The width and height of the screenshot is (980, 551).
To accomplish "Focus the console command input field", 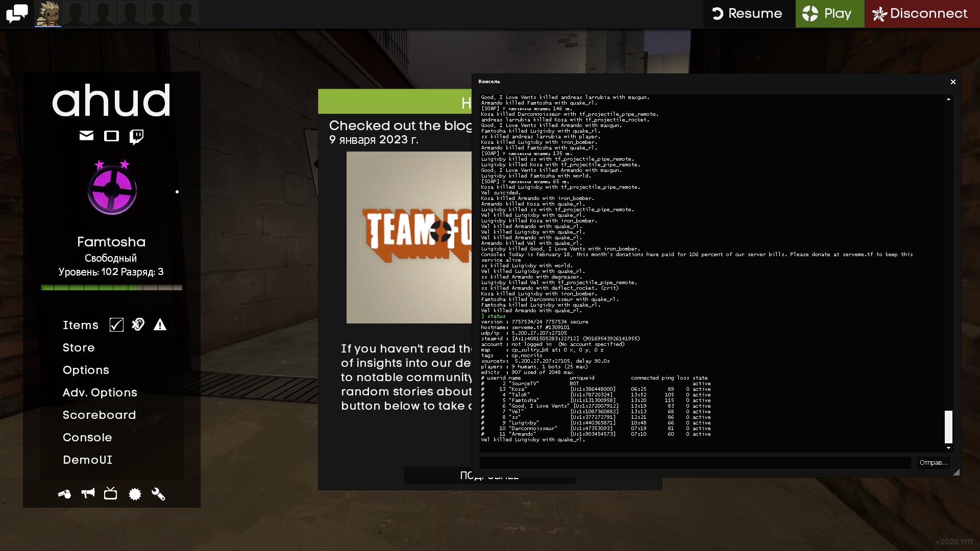I will pyautogui.click(x=695, y=463).
